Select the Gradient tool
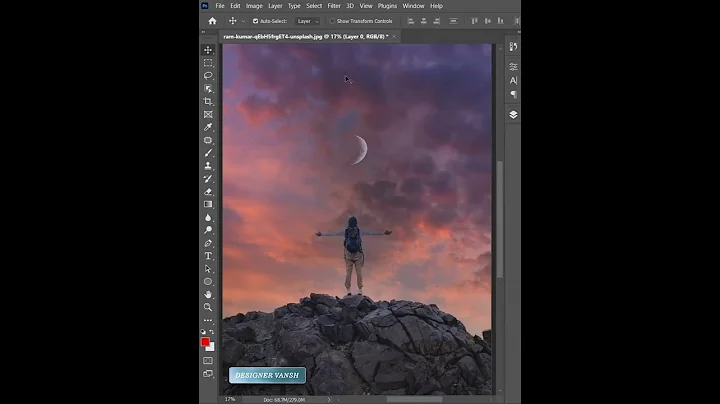Image resolution: width=720 pixels, height=404 pixels. pos(208,204)
